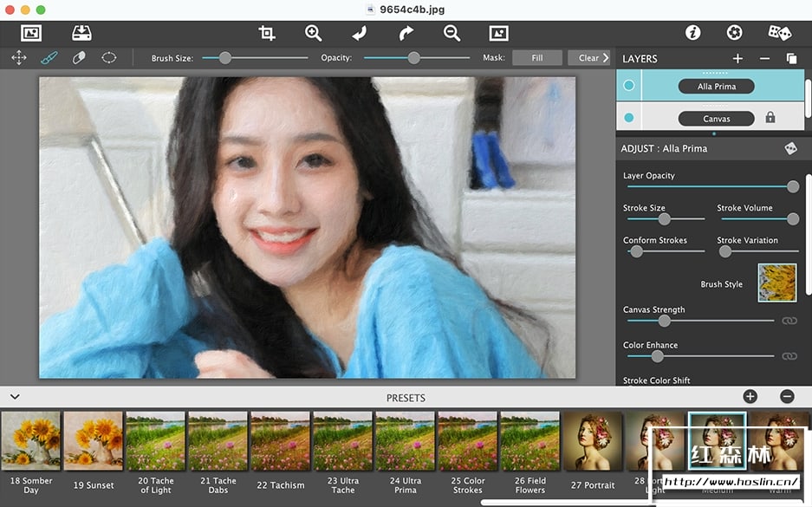The width and height of the screenshot is (812, 507).
Task: Toggle visibility circle of Alla Prima layer
Action: 629,86
